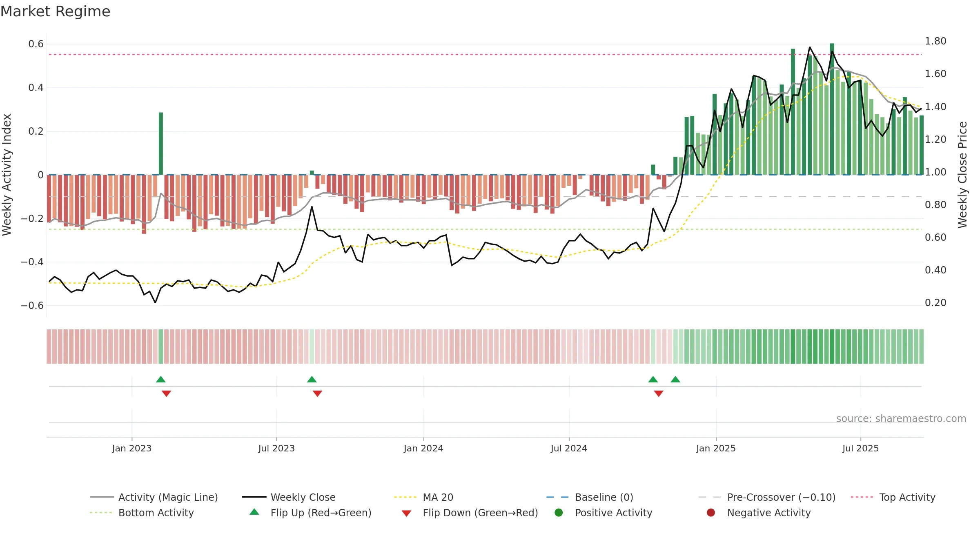This screenshot has width=980, height=551.
Task: Click the red flip-down marker in late 2024
Action: tap(659, 393)
